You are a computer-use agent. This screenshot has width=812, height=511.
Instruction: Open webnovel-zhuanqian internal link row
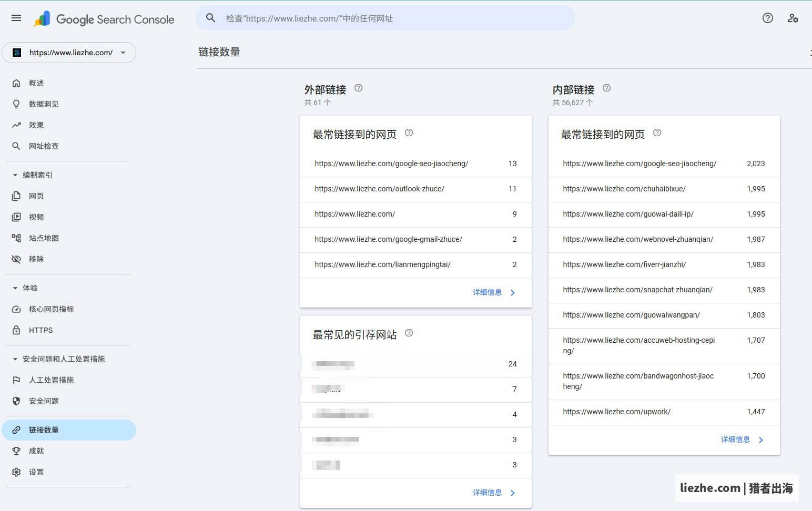(664, 240)
